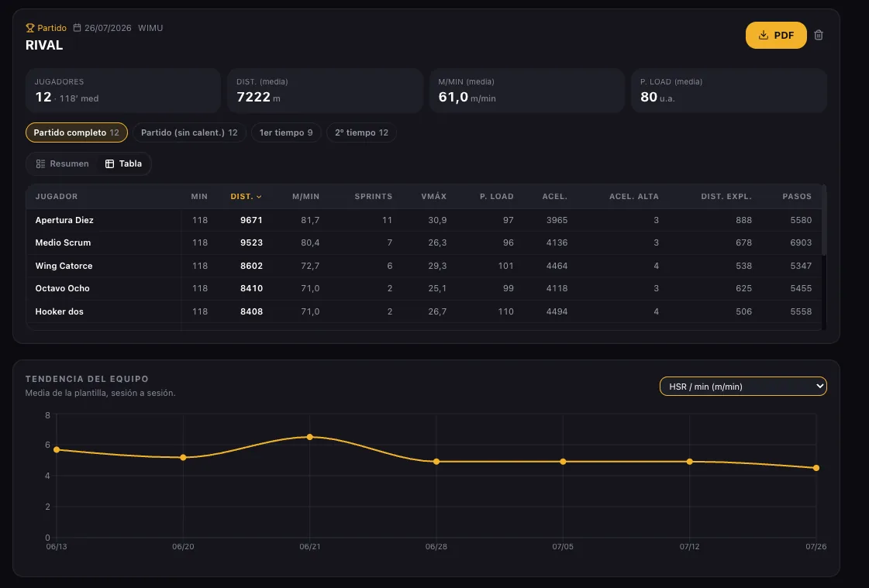Sort table by JUGADOR column

(57, 197)
